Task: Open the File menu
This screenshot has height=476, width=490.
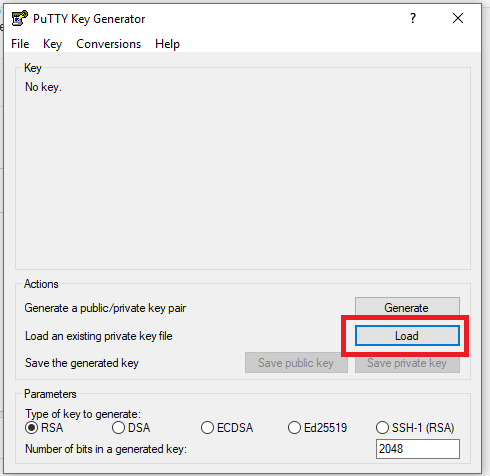Action: (x=20, y=44)
